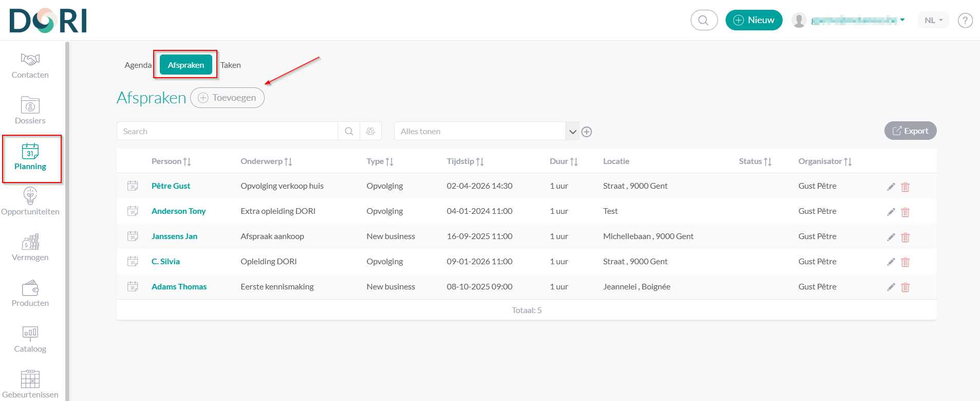
Task: Expand the Alles tonen filter dropdown
Action: point(572,132)
